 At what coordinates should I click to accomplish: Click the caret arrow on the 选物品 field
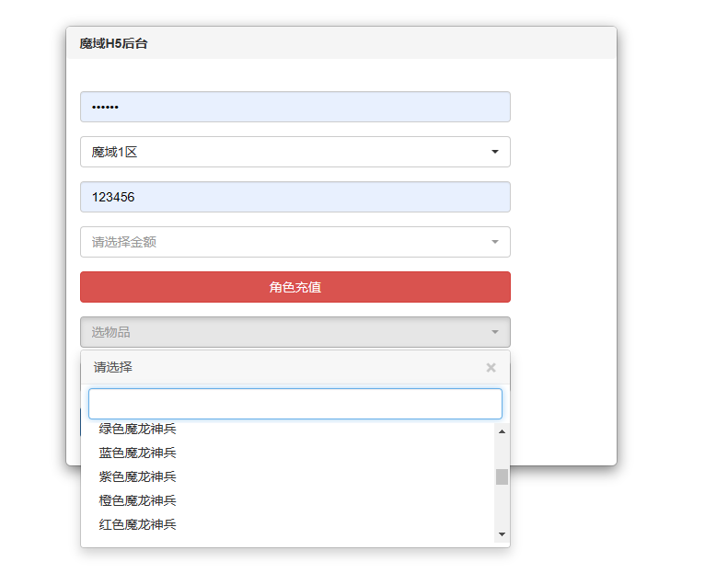(x=494, y=332)
